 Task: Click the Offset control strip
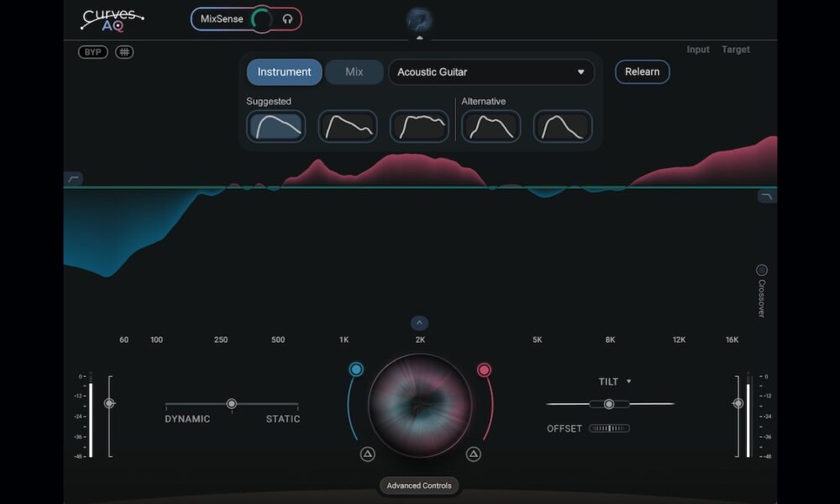(610, 428)
